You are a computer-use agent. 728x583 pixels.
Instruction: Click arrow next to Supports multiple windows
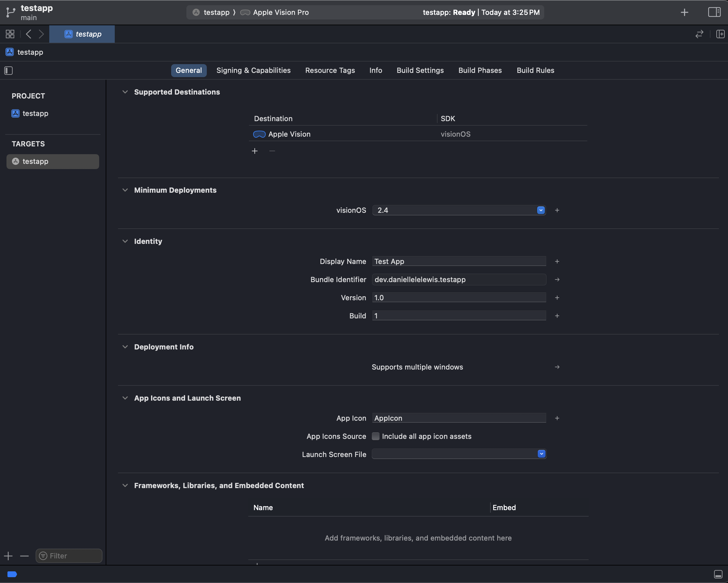[557, 367]
